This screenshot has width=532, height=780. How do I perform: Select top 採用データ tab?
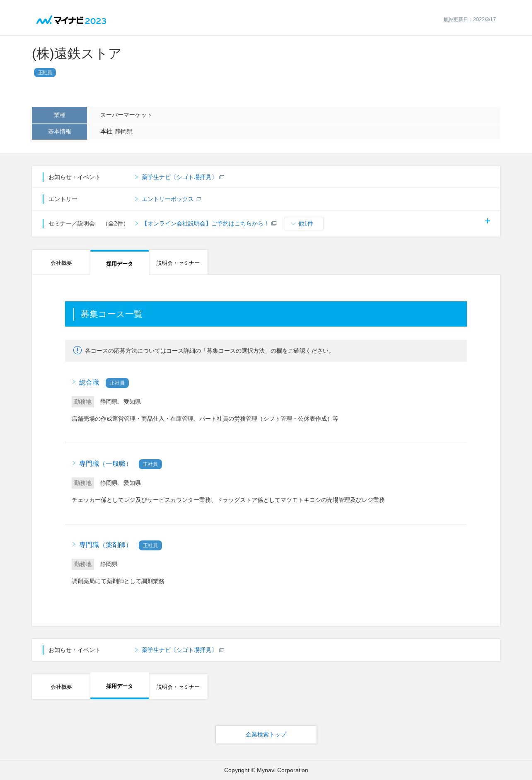120,263
